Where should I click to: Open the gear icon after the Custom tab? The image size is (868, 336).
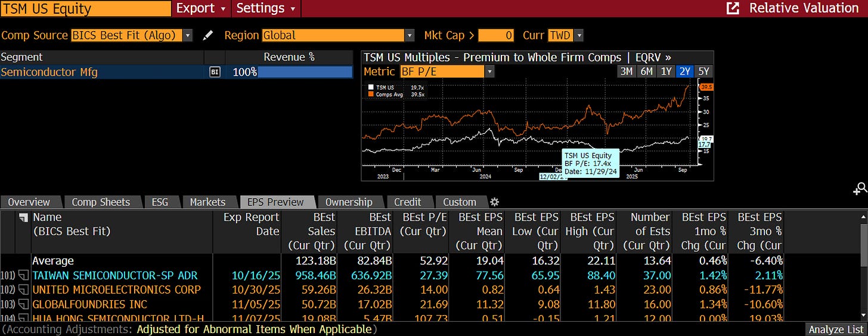pyautogui.click(x=494, y=202)
